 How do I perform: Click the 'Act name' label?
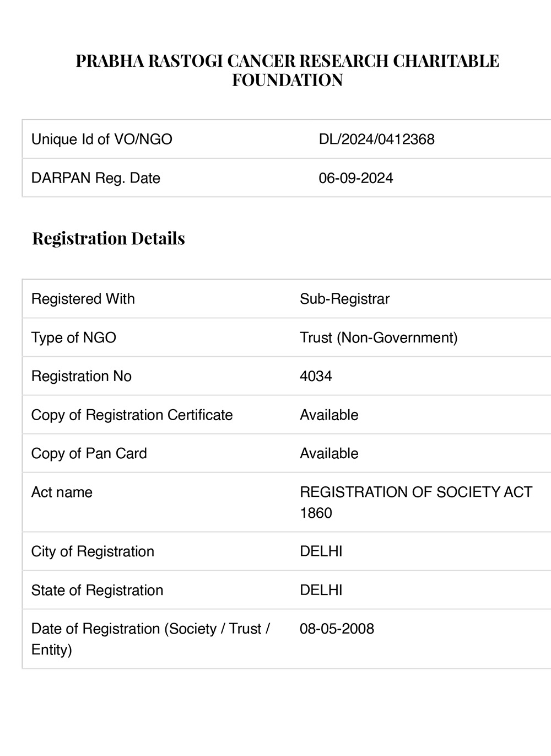pos(62,492)
